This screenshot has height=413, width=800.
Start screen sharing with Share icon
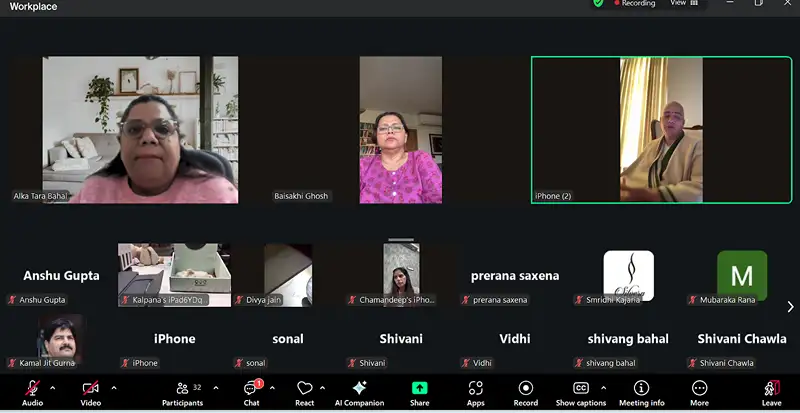[419, 388]
